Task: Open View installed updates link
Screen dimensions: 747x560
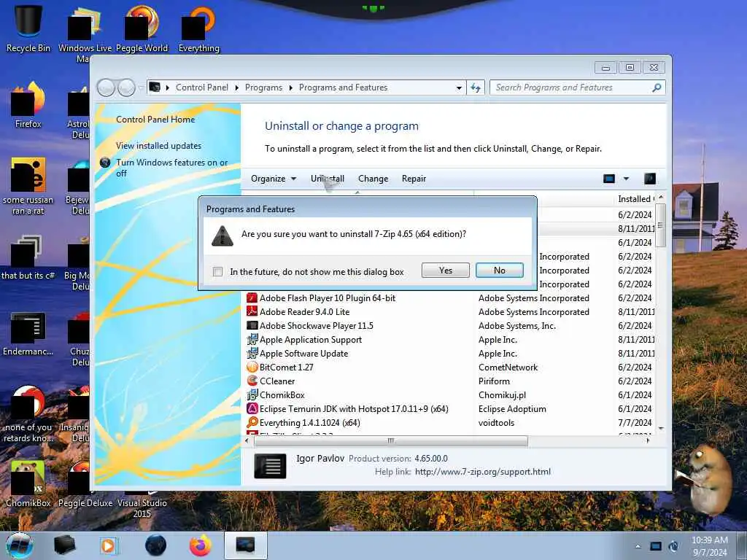Action: [158, 146]
